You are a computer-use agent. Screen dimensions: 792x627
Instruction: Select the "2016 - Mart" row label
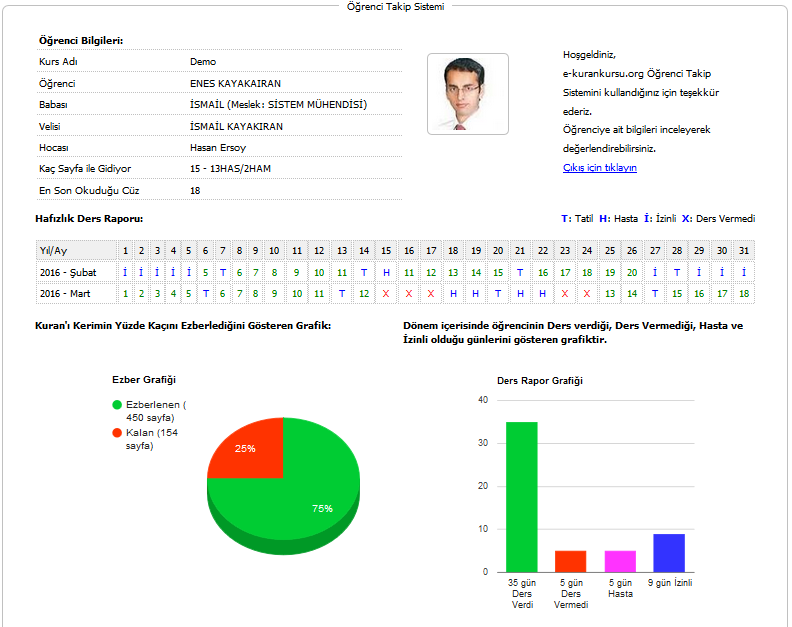[x=64, y=294]
